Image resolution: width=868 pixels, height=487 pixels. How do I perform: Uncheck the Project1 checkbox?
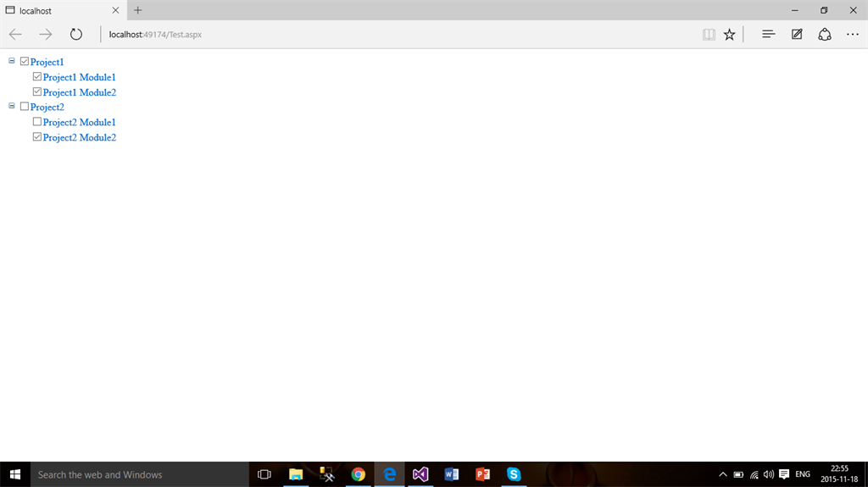[x=25, y=61]
